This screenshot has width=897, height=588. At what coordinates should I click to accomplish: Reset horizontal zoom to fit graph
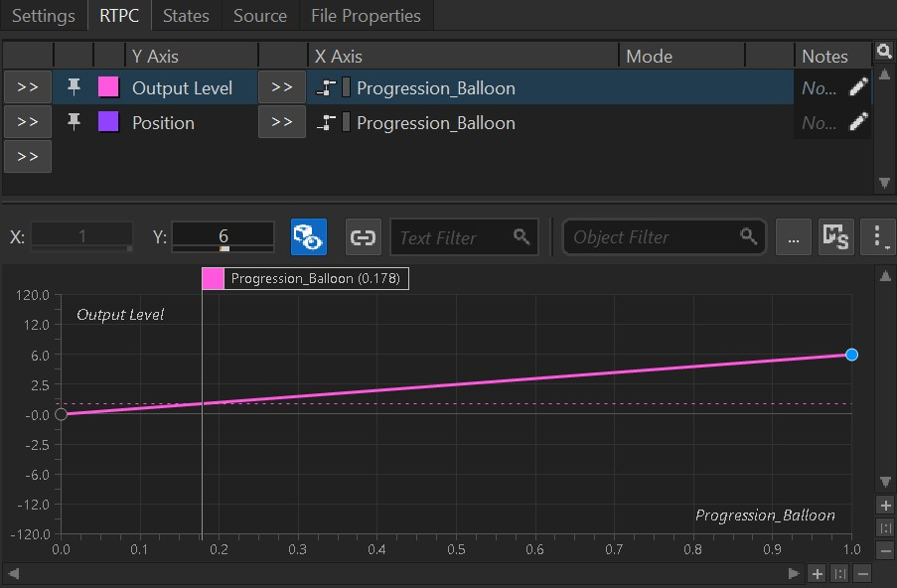839,573
